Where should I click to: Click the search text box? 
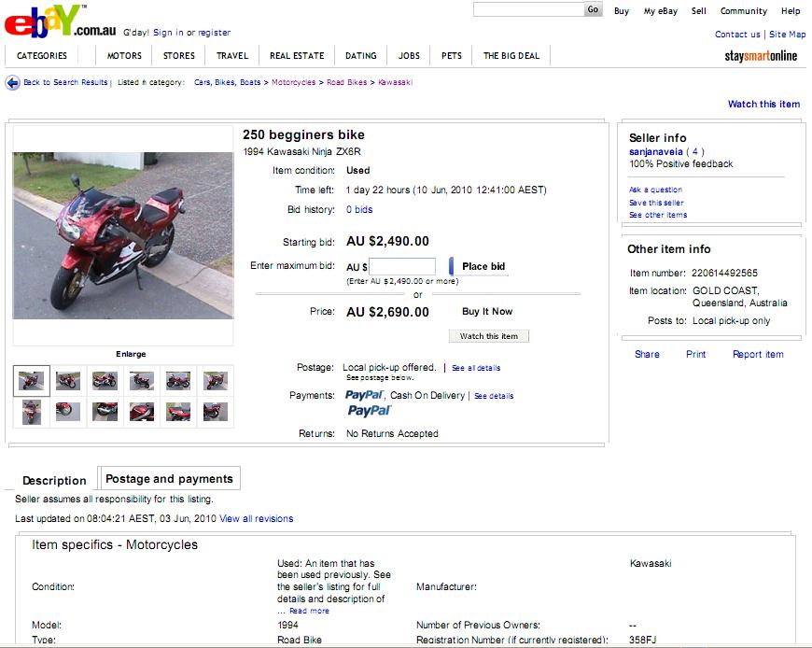(x=528, y=10)
